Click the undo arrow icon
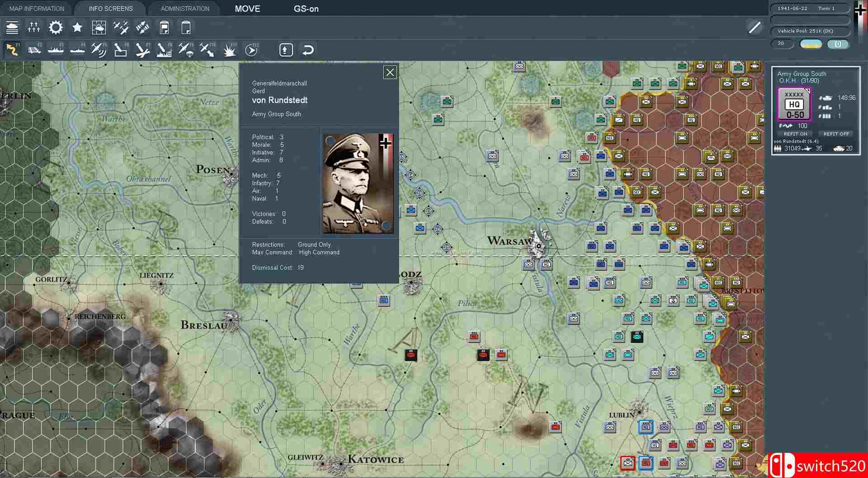This screenshot has width=868, height=478. [308, 50]
